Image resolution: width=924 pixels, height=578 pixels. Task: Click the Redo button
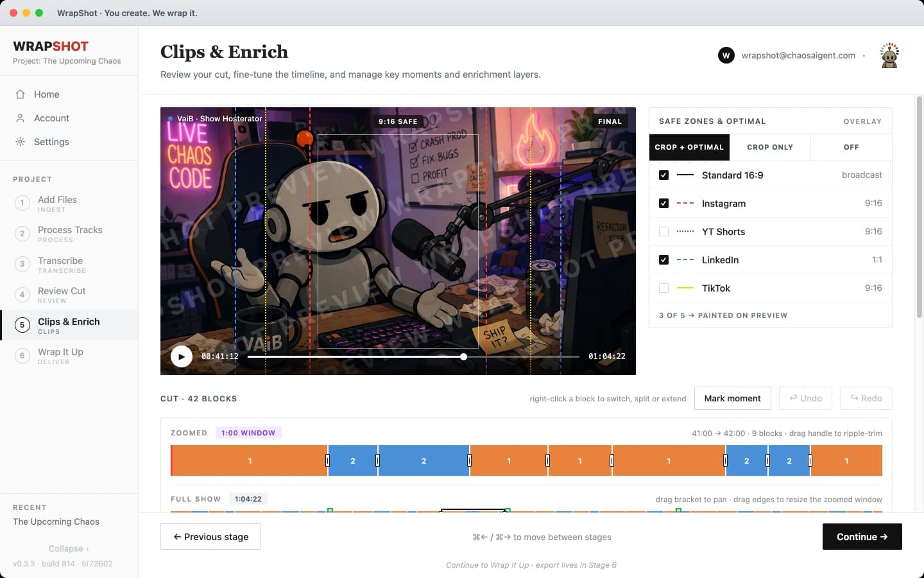coord(866,398)
